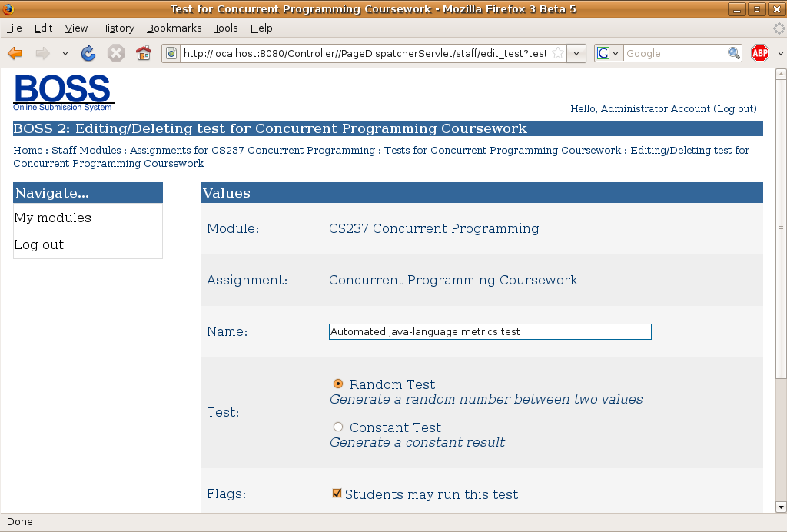This screenshot has height=532, width=787.
Task: Open the Home page icon
Action: [144, 53]
